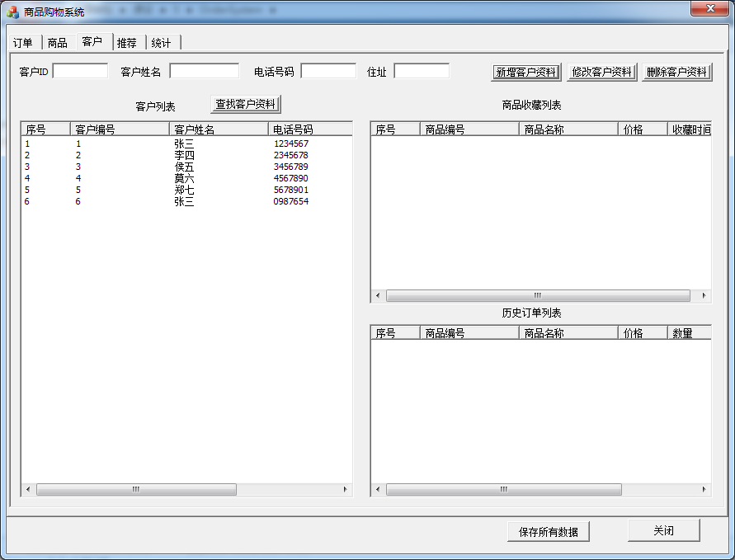Click the 删除客户资料 button
This screenshot has height=560, width=735.
(x=677, y=73)
